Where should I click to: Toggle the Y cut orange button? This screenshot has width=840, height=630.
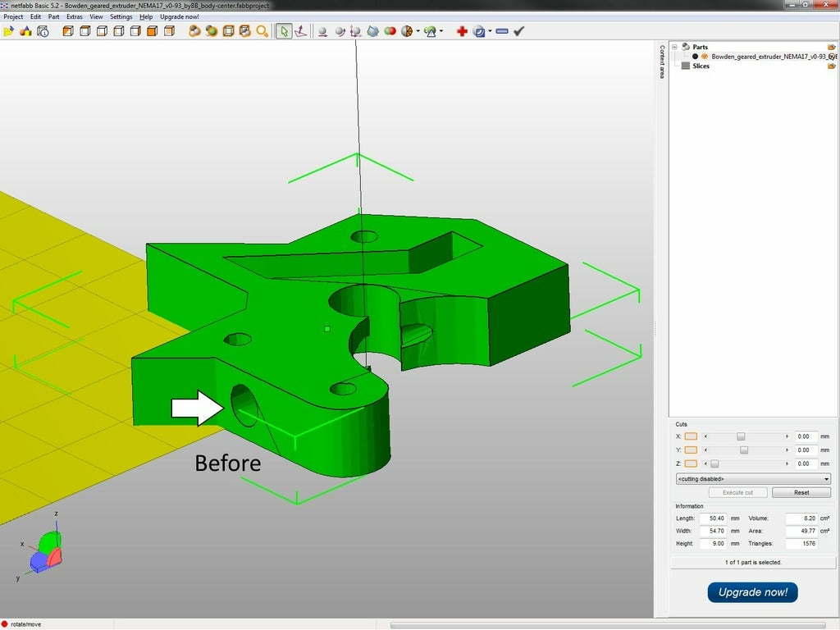tap(691, 450)
